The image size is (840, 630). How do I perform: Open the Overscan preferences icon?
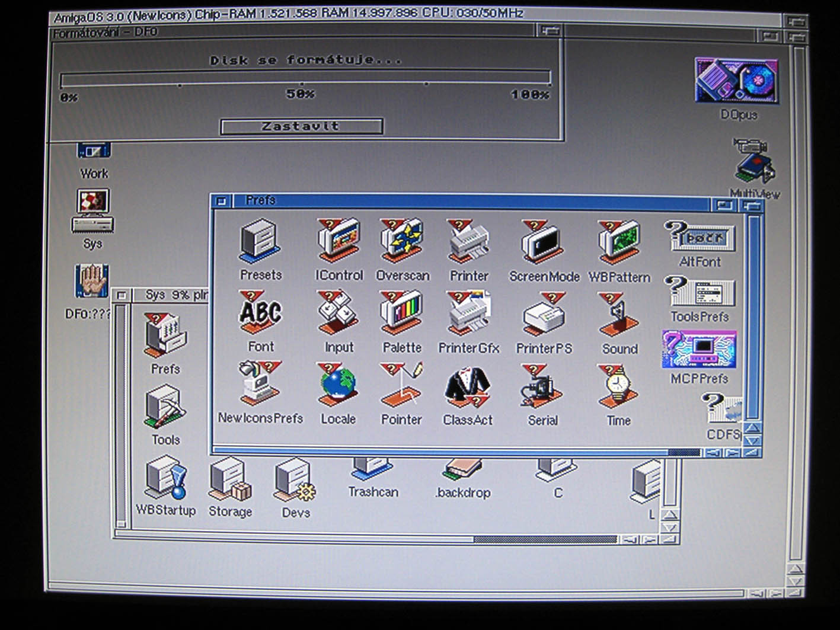402,242
